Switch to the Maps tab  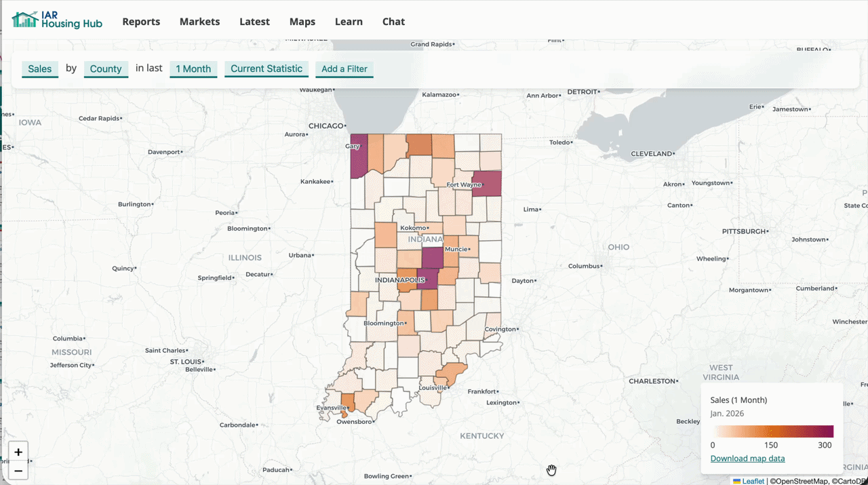tap(302, 21)
